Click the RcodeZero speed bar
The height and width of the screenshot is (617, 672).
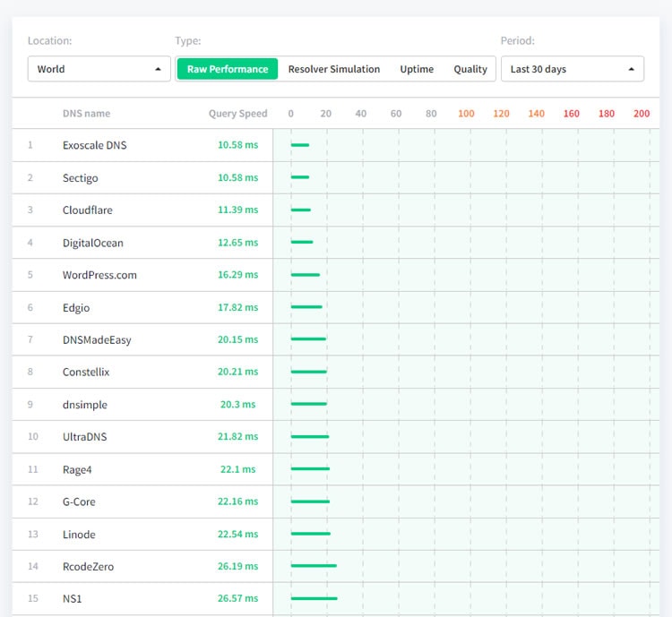[x=314, y=566]
